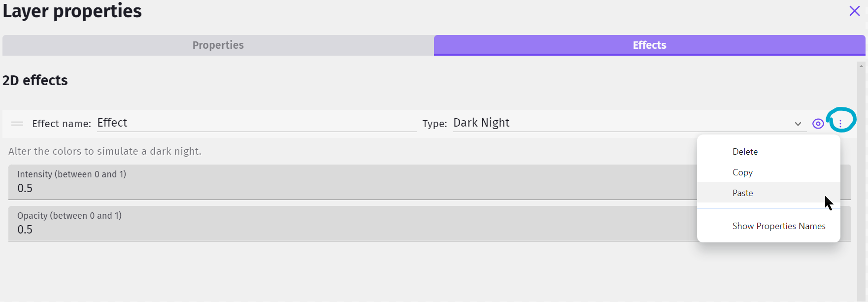Image resolution: width=868 pixels, height=302 pixels.
Task: Click the dark night description text
Action: coord(105,151)
